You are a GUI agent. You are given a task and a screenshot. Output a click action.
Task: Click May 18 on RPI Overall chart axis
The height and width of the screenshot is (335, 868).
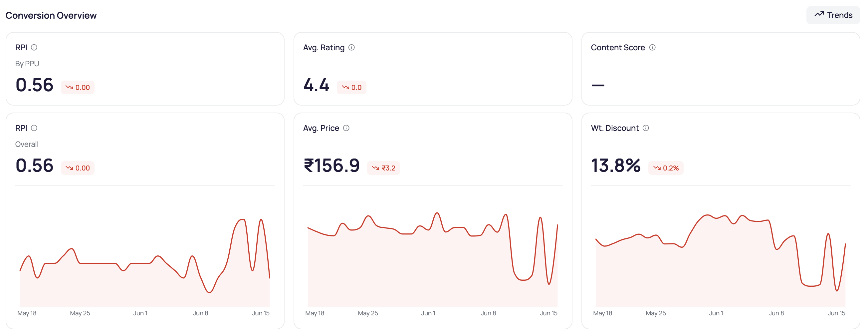click(x=27, y=313)
